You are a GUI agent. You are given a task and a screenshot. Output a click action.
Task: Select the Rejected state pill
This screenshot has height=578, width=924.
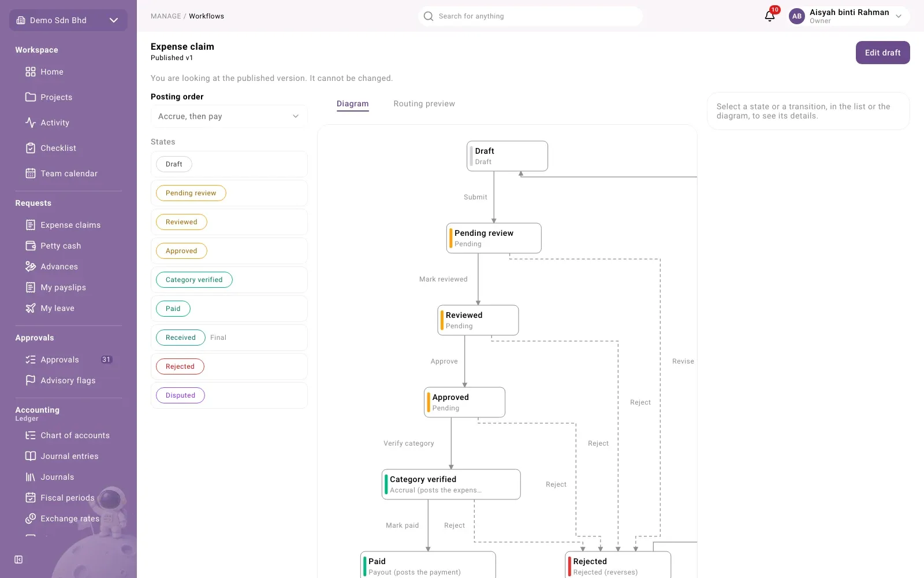point(180,366)
